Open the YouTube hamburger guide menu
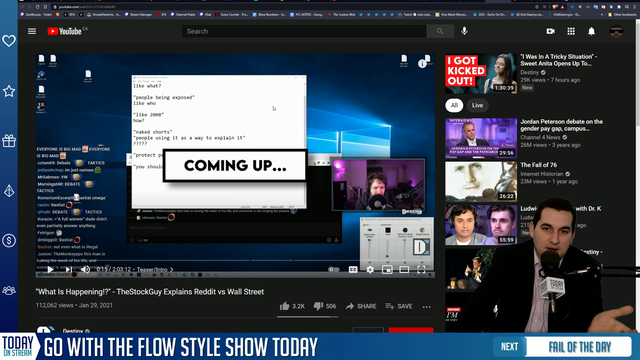 pos(32,31)
